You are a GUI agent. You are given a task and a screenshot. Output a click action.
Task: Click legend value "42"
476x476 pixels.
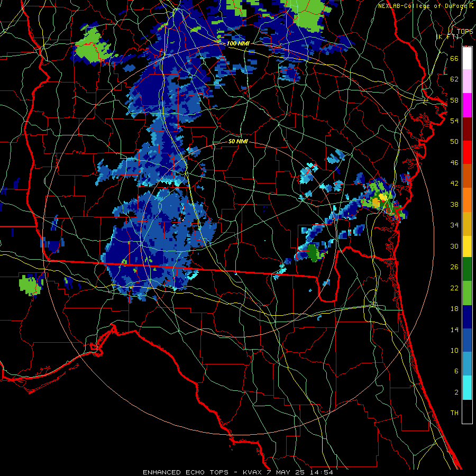coord(454,184)
